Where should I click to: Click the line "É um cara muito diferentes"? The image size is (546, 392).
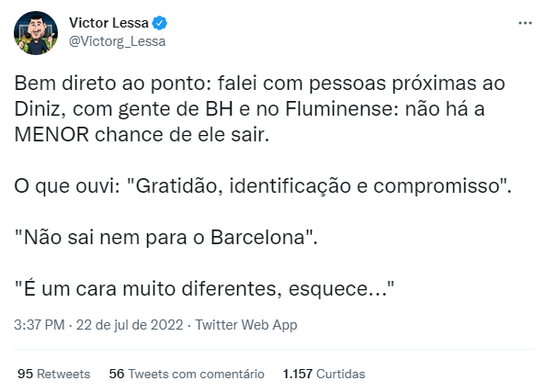(204, 288)
